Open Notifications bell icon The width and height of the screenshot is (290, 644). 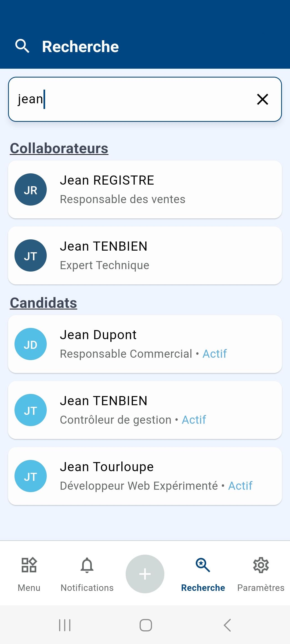coord(87,565)
